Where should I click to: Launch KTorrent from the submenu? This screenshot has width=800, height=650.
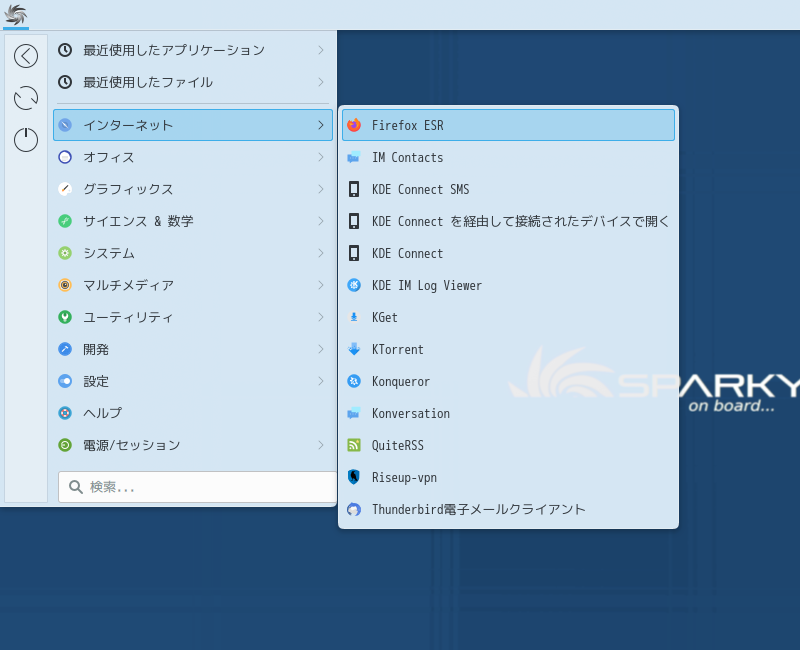508,349
